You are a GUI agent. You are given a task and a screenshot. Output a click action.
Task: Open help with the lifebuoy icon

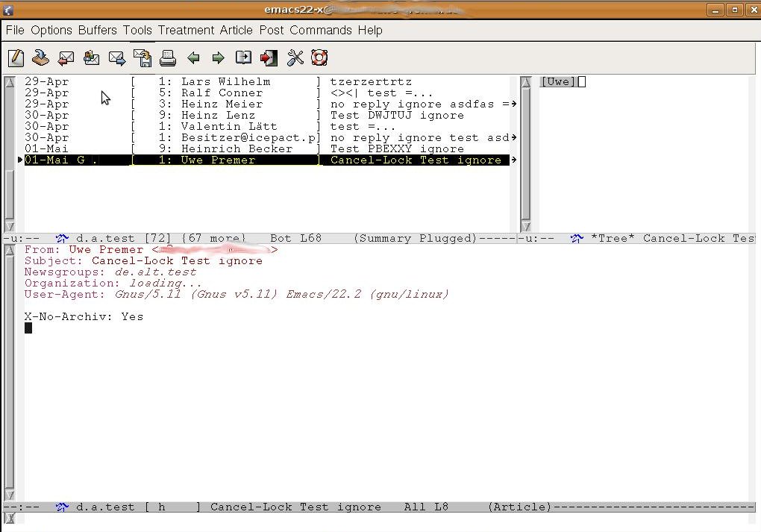pos(319,58)
